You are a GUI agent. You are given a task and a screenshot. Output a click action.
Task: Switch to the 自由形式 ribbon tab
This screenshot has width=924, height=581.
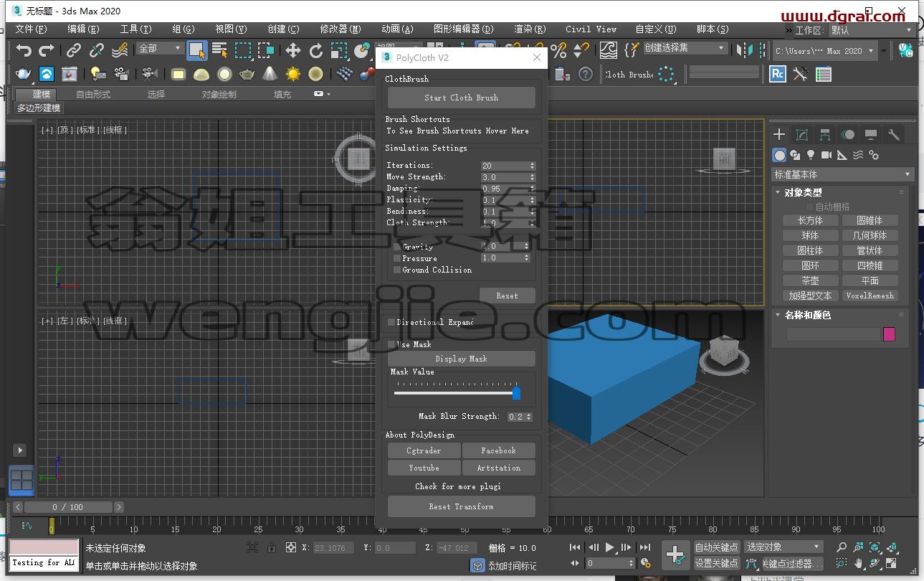(93, 95)
